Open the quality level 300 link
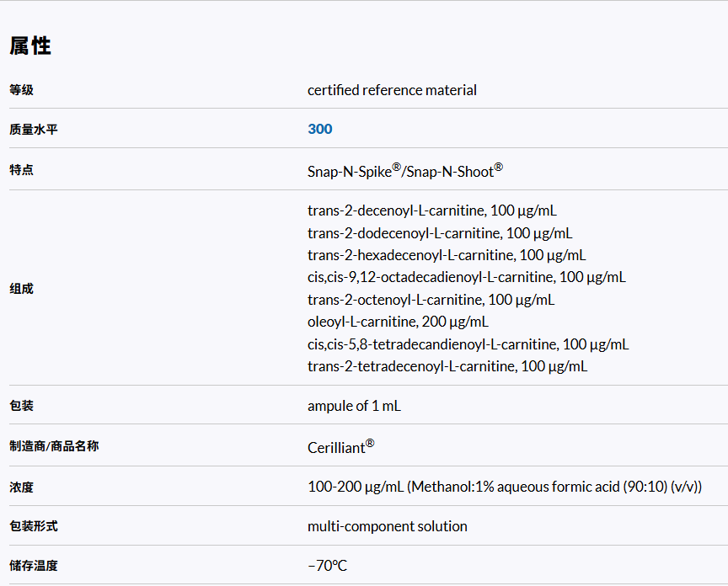The image size is (728, 586). [320, 129]
